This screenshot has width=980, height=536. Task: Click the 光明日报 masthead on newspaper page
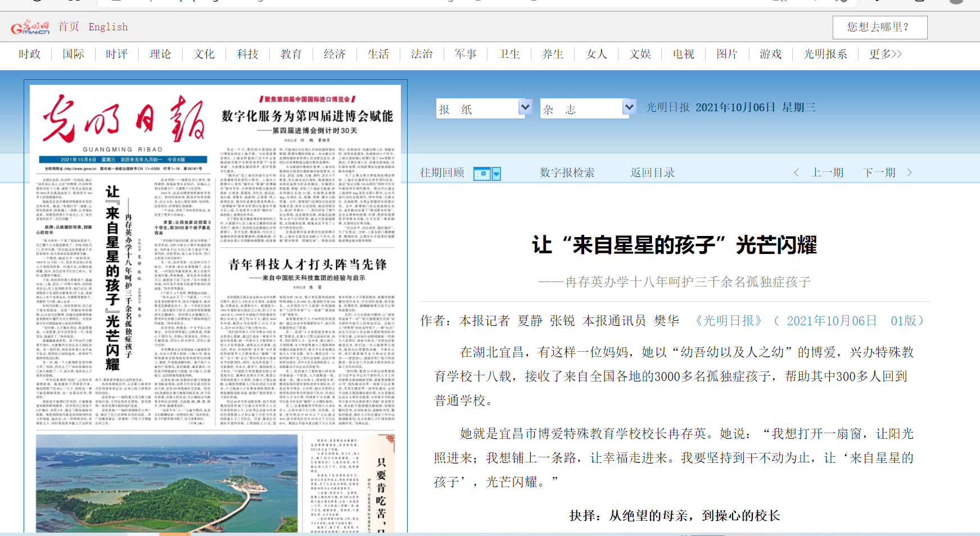124,118
